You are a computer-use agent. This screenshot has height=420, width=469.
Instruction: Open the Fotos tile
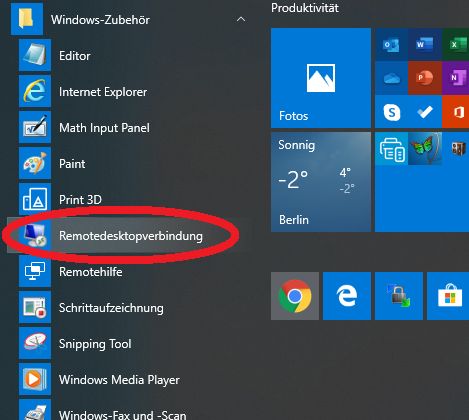[321, 78]
